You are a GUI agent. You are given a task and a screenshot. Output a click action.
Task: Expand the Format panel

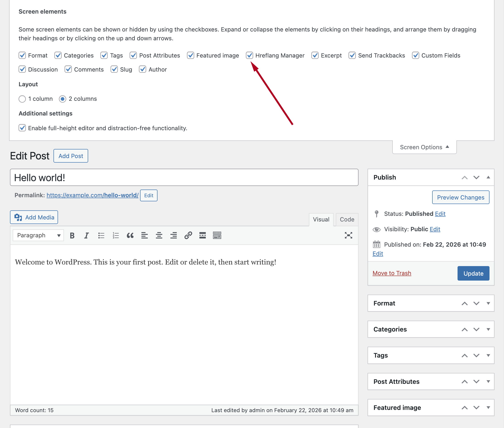488,303
